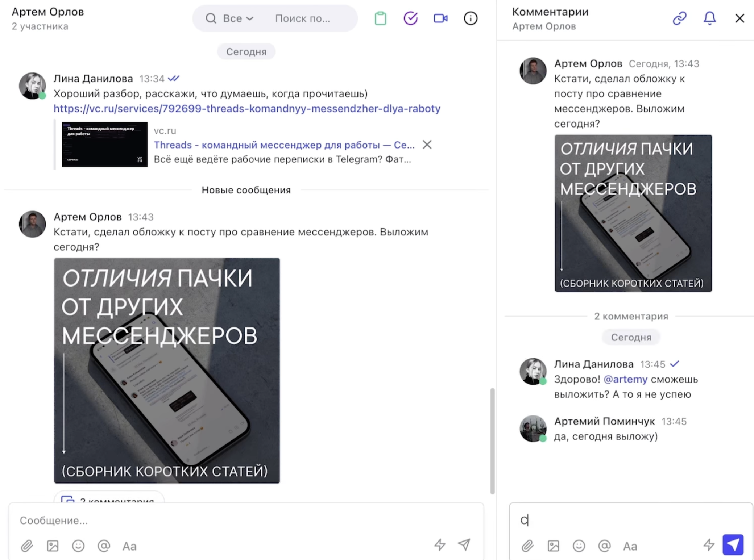The image size is (754, 560).
Task: Open the '2 комментария' thread button
Action: pos(109,498)
